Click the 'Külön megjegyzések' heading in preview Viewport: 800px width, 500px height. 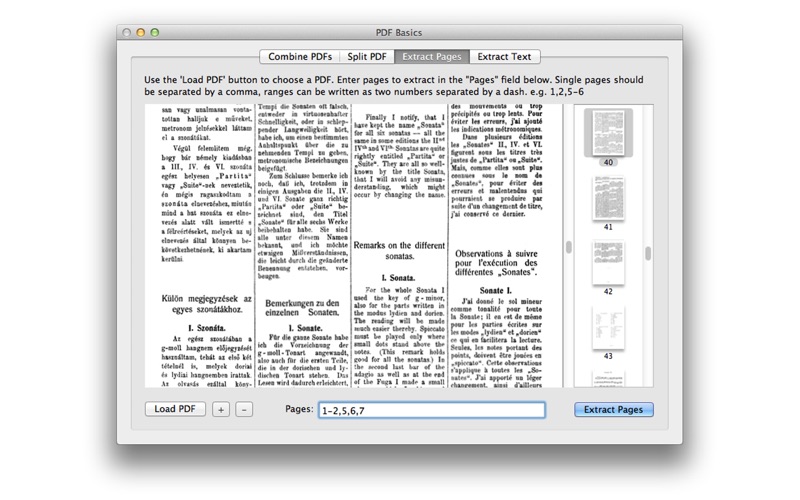click(207, 304)
